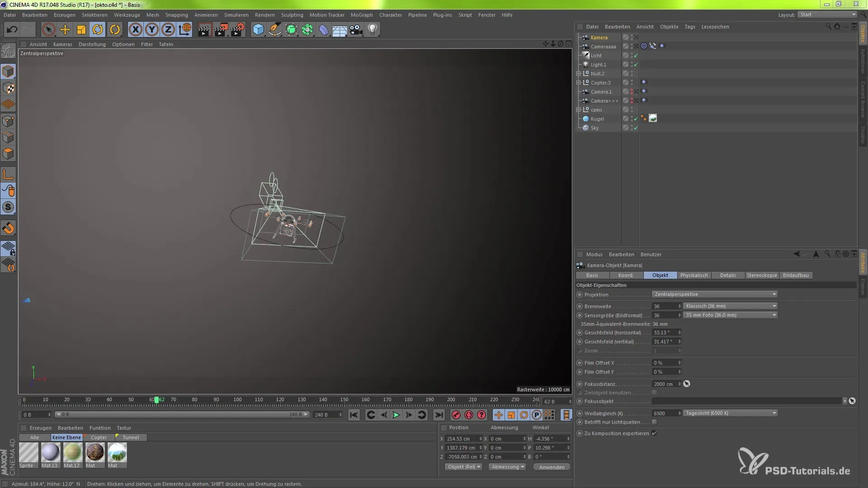868x488 pixels.
Task: Expand the Copter.3 object
Action: (x=579, y=83)
